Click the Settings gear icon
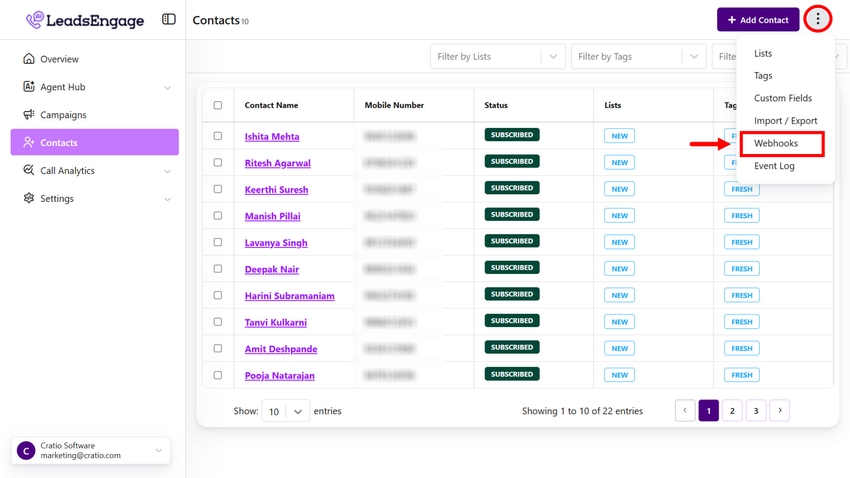850x478 pixels. point(29,199)
